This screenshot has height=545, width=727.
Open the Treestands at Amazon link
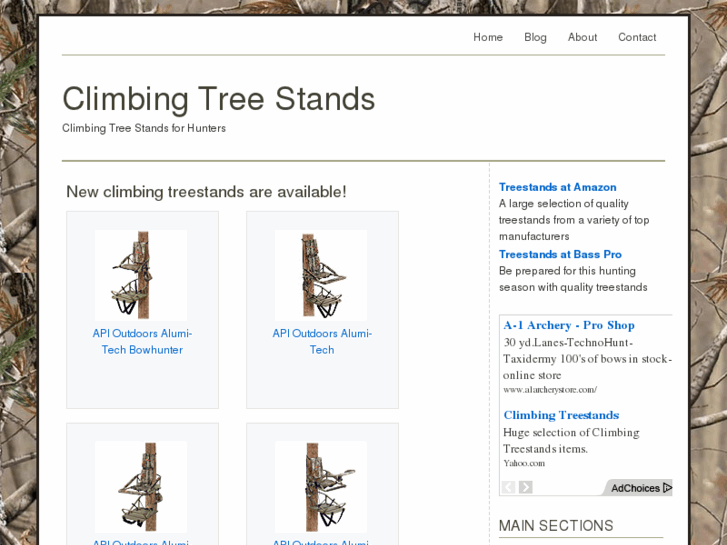point(557,187)
